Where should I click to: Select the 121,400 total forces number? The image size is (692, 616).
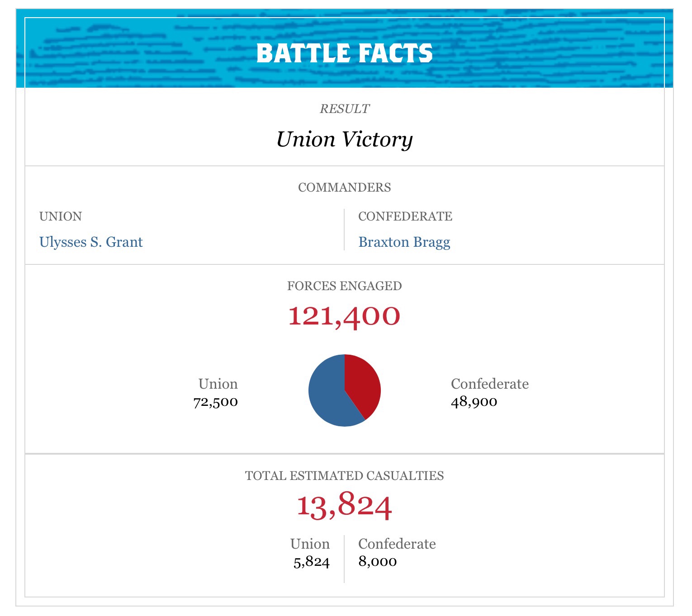pyautogui.click(x=345, y=315)
